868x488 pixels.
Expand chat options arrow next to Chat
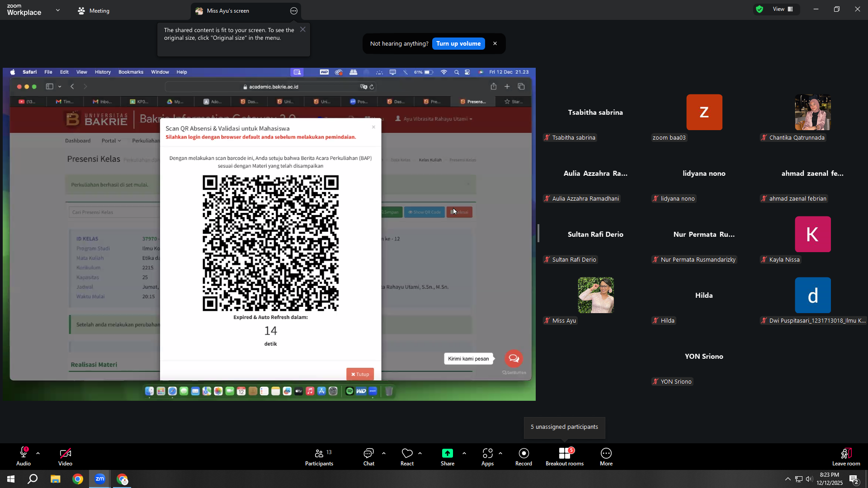coord(384,453)
